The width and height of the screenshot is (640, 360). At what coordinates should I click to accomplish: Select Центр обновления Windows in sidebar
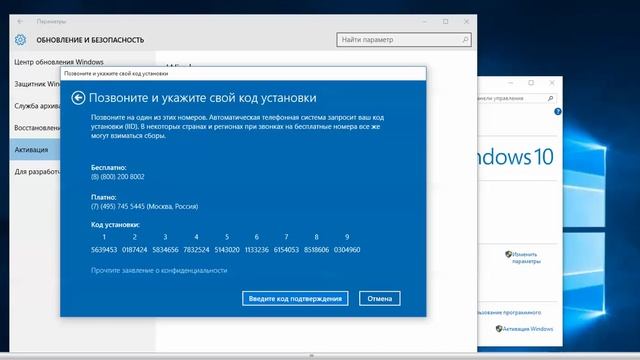[59, 62]
